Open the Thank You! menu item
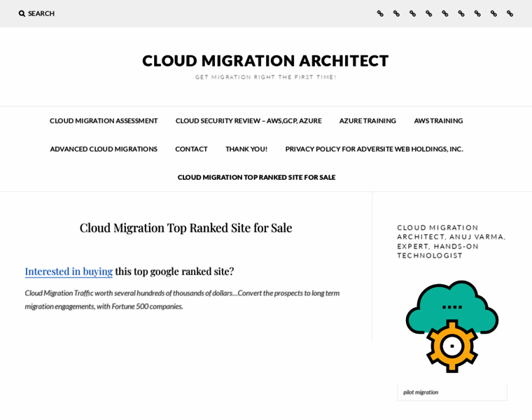This screenshot has width=532, height=420. (x=246, y=149)
